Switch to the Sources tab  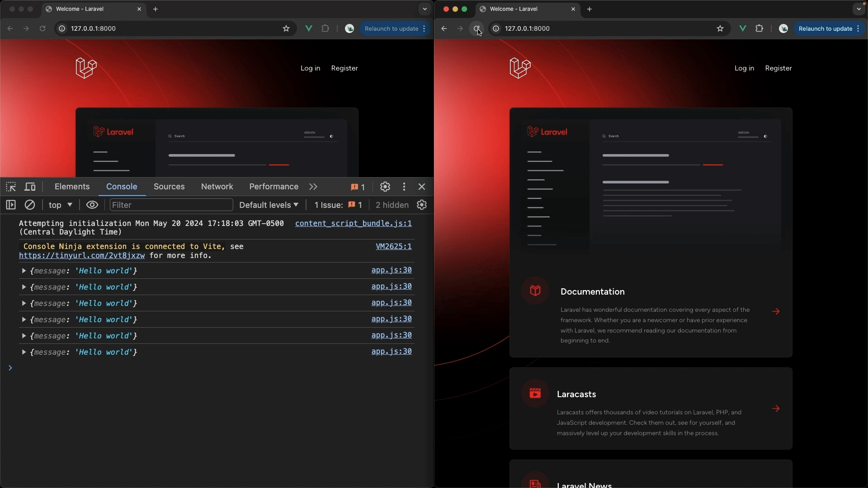tap(169, 187)
